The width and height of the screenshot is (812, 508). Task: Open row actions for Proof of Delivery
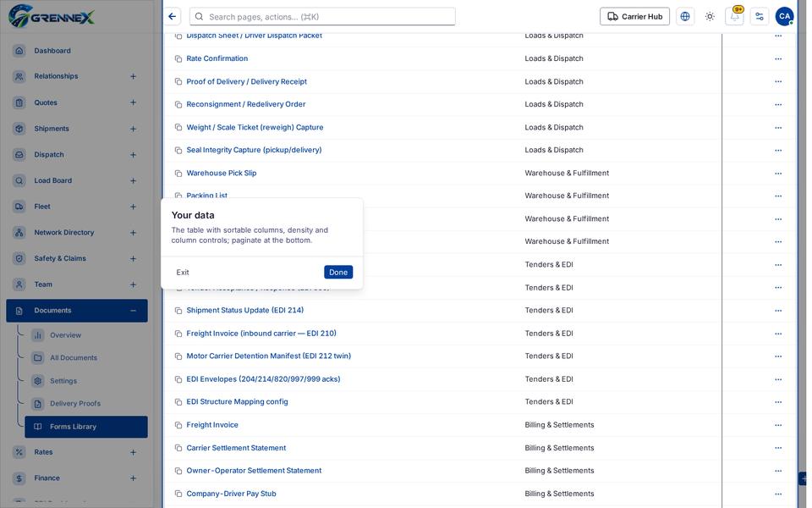(778, 82)
